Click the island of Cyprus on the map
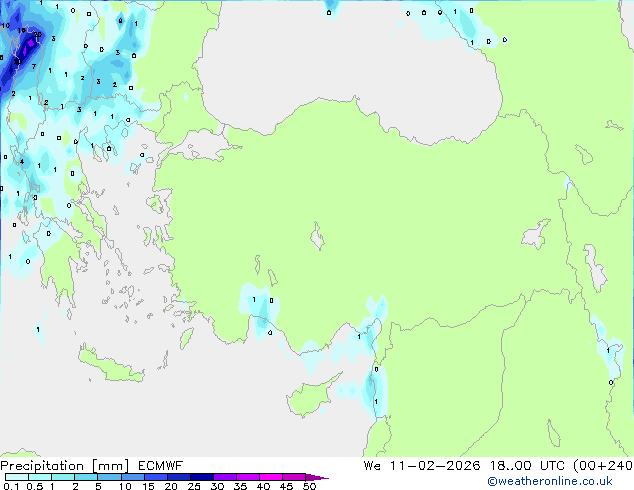This screenshot has height=490, width=634. click(x=309, y=397)
